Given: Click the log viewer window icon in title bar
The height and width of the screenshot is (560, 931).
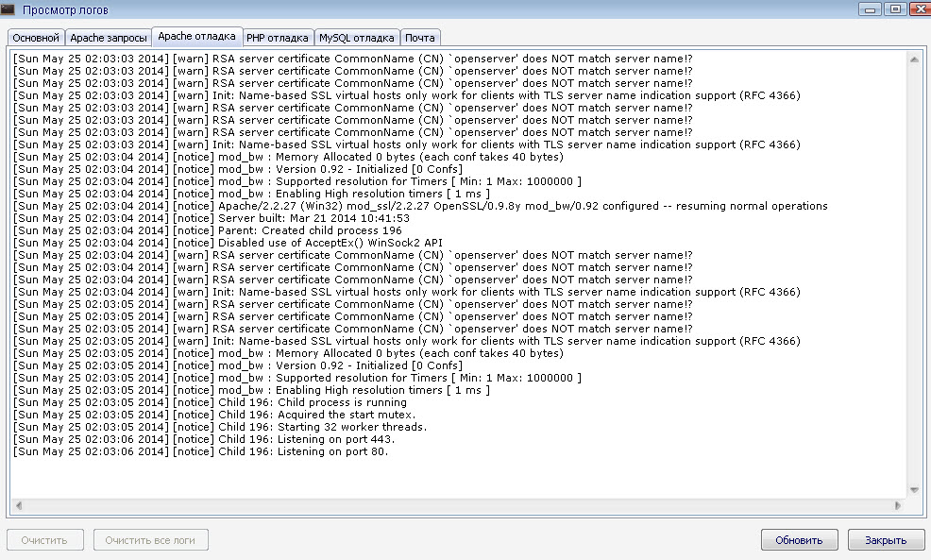Looking at the screenshot, I should pos(9,9).
